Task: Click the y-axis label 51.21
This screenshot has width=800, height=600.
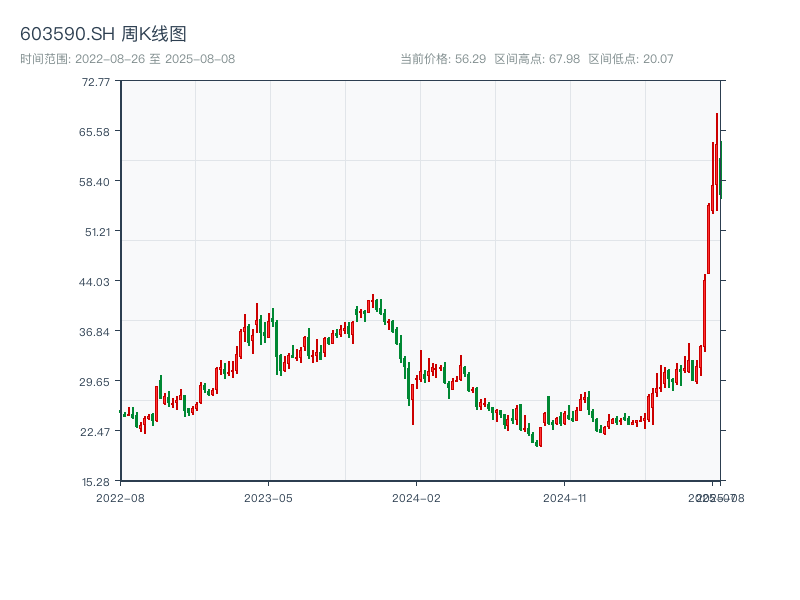Action: point(97,232)
